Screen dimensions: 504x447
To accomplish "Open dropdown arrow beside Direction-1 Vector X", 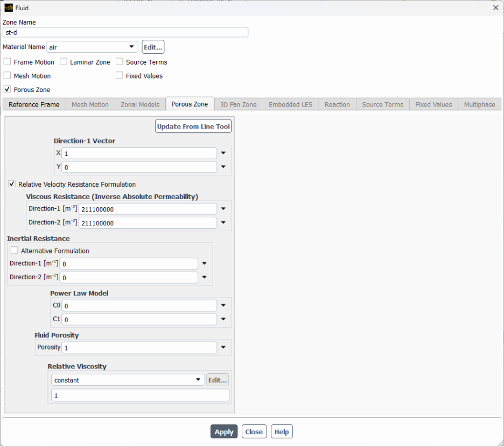I will (x=223, y=153).
